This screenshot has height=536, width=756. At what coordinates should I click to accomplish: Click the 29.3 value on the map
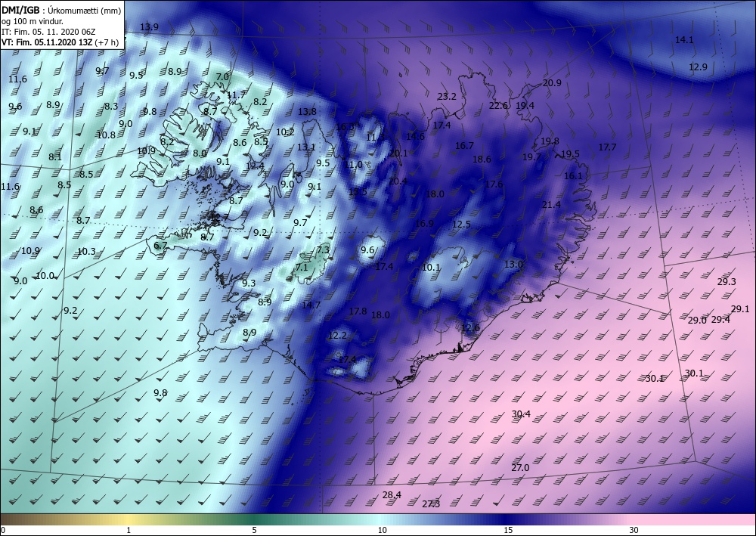727,282
